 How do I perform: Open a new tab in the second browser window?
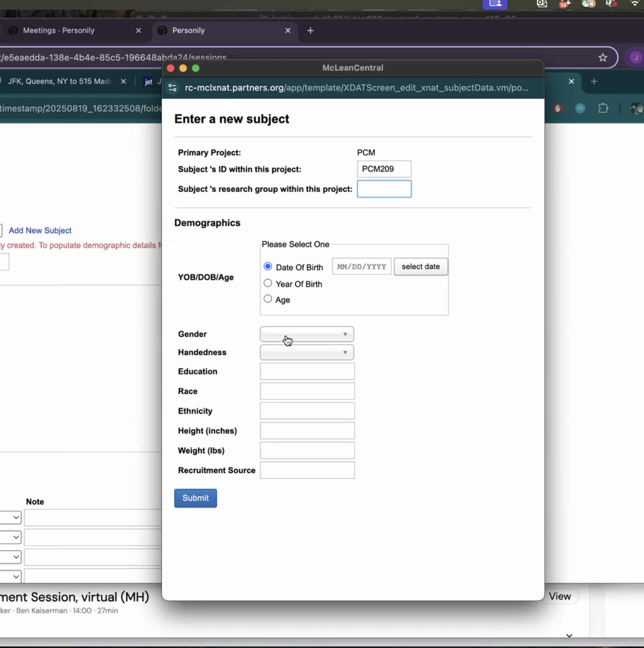tap(594, 82)
